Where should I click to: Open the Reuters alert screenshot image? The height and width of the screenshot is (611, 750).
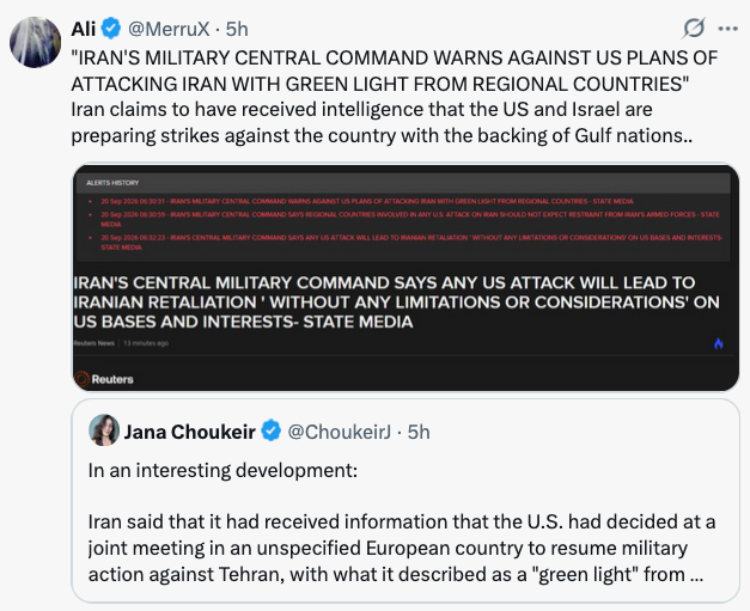click(x=406, y=278)
